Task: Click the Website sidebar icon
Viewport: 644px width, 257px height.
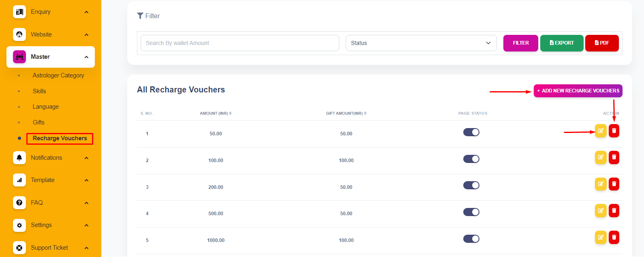Action: [x=19, y=34]
